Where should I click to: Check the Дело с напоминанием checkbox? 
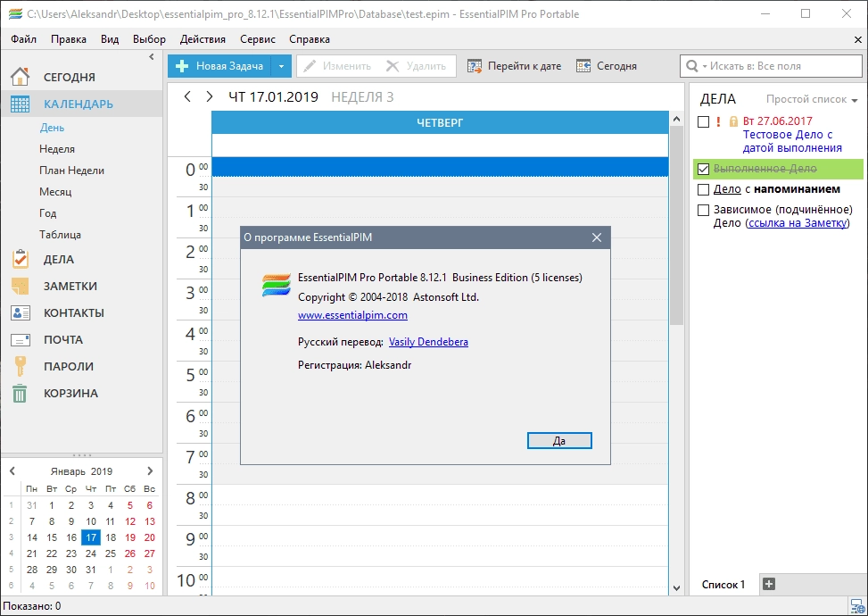coord(704,189)
